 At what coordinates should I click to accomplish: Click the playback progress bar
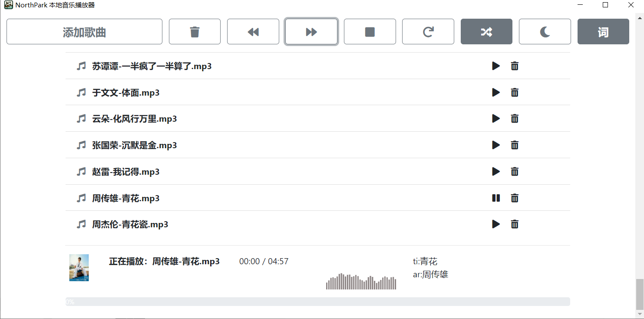tap(318, 301)
